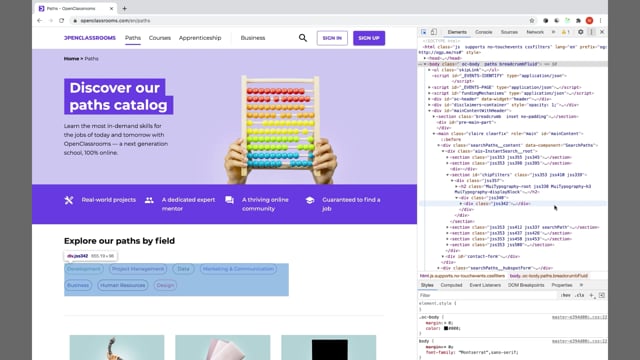Expand the jss342 div node
640x360 pixels.
coord(461,204)
